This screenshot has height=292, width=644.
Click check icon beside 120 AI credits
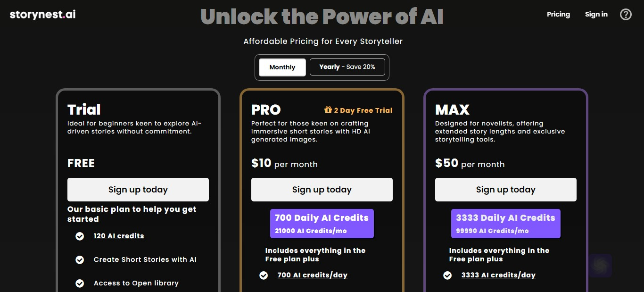click(x=80, y=236)
